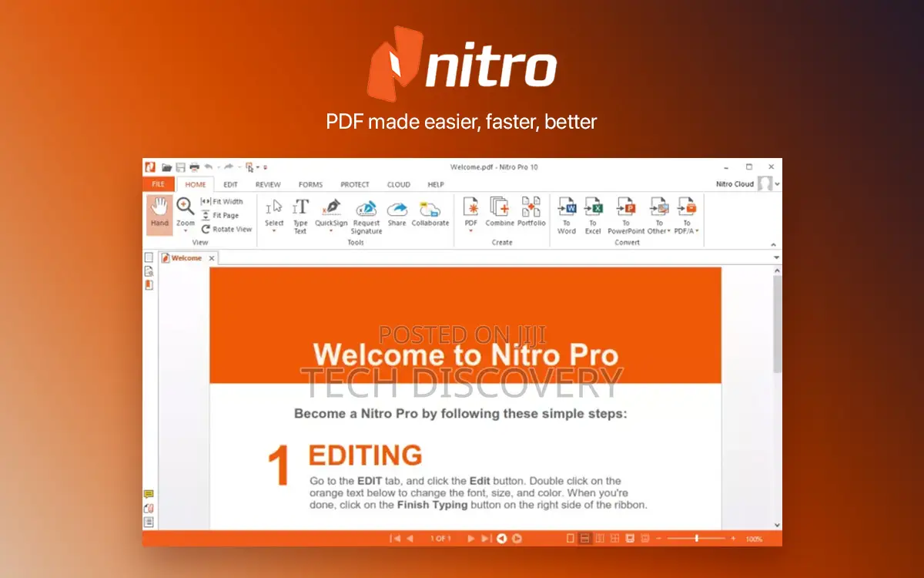Click the Zoom magnifier tool
This screenshot has height=578, width=924.
[x=185, y=207]
